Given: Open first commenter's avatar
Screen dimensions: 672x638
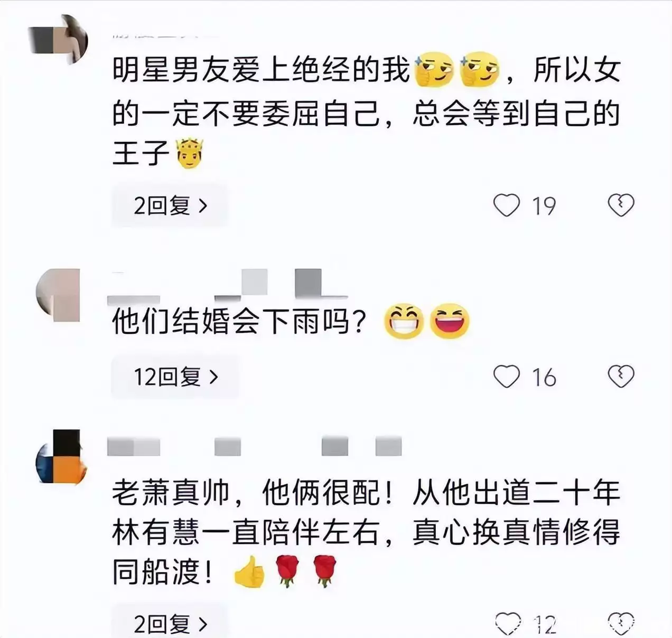Looking at the screenshot, I should click(58, 39).
